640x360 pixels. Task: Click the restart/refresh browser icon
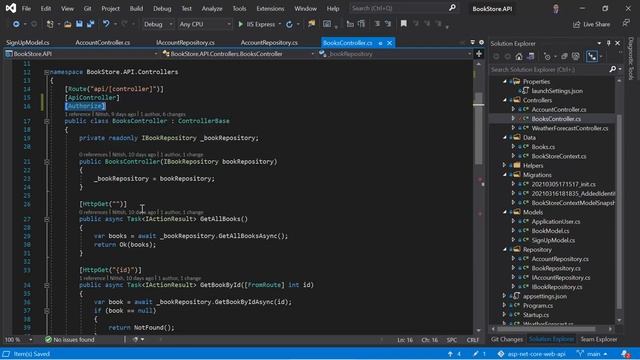(289, 24)
